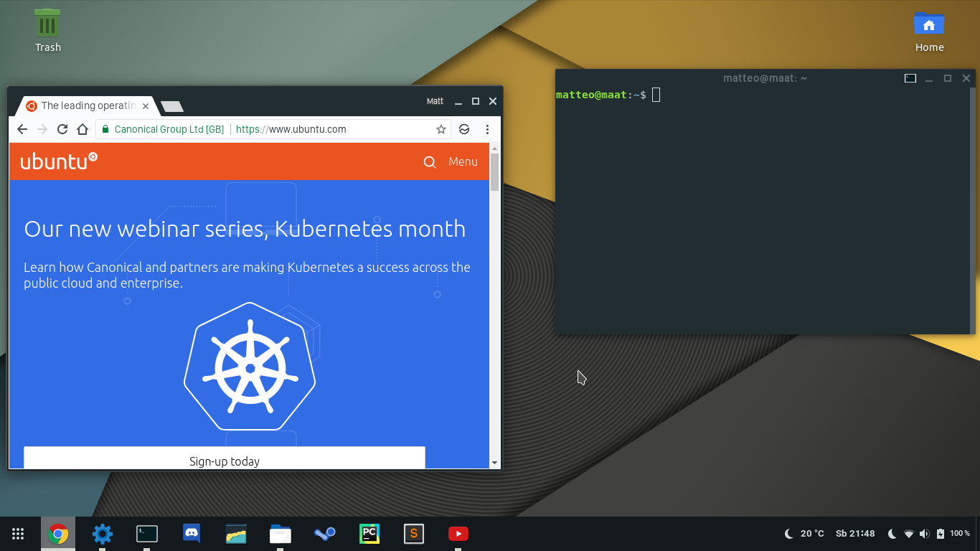Open the YouTube icon in the taskbar
Image resolution: width=980 pixels, height=551 pixels.
(458, 534)
